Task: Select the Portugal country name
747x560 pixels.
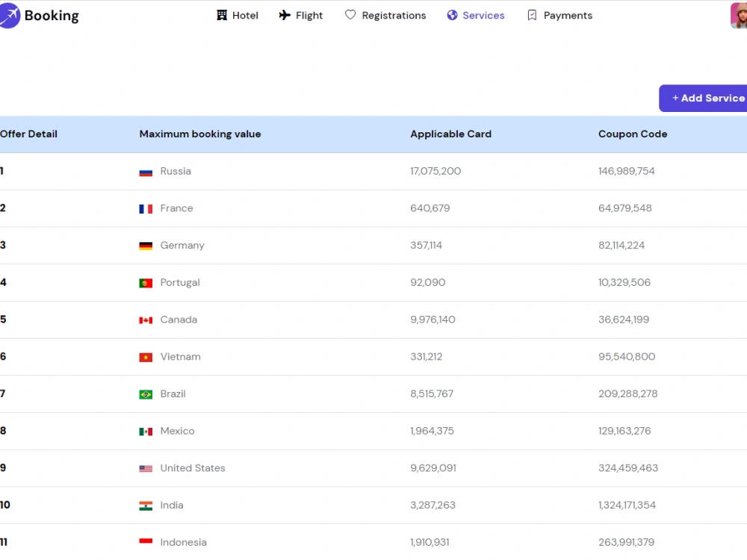Action: click(x=179, y=282)
